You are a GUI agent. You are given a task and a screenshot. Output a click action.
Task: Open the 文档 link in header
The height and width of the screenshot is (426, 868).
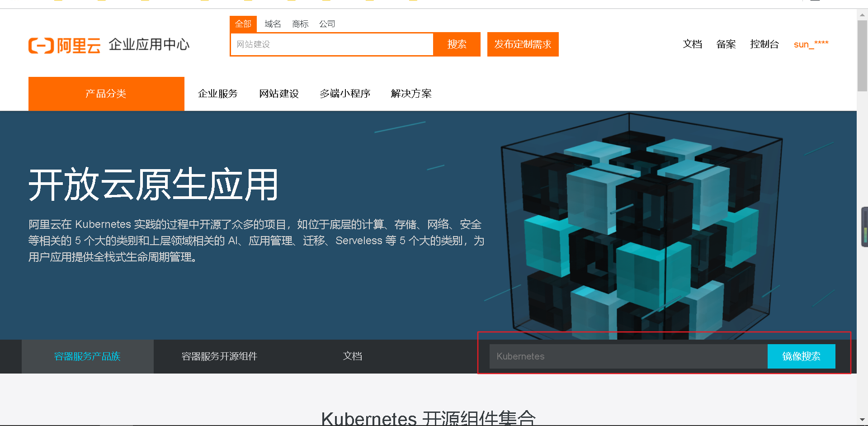click(x=693, y=44)
